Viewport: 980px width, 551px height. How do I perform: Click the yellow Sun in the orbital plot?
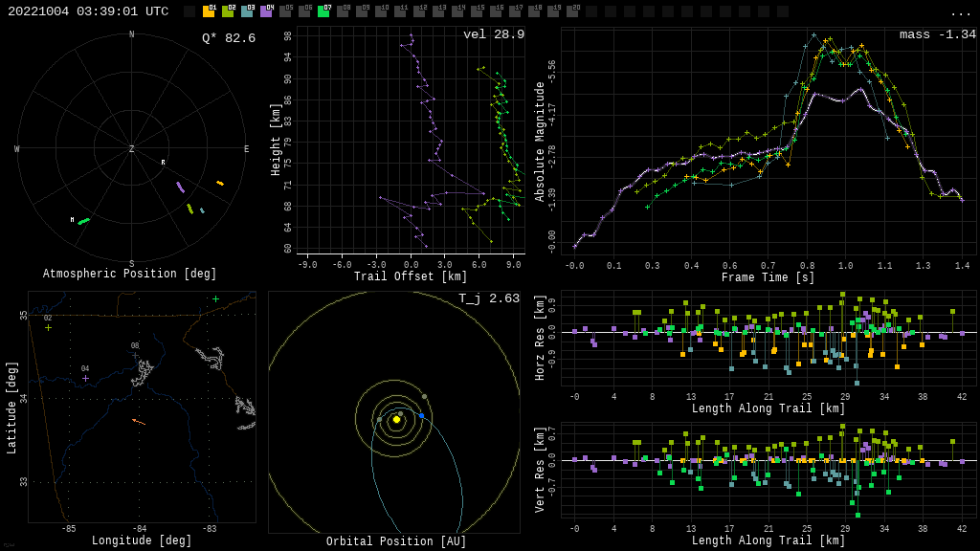point(396,419)
